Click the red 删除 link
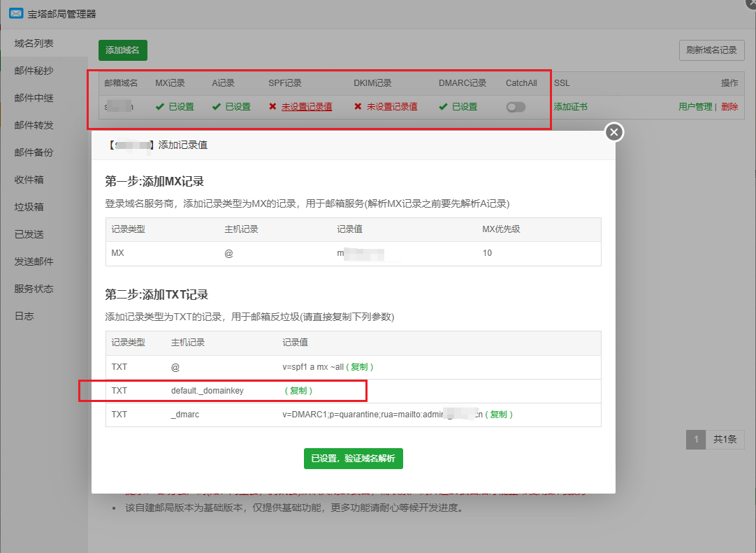The width and height of the screenshot is (756, 553). click(x=729, y=107)
